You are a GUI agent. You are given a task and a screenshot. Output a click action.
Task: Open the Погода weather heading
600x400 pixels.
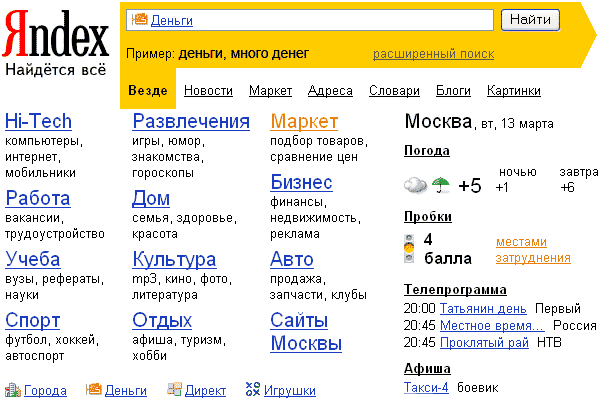coord(427,151)
